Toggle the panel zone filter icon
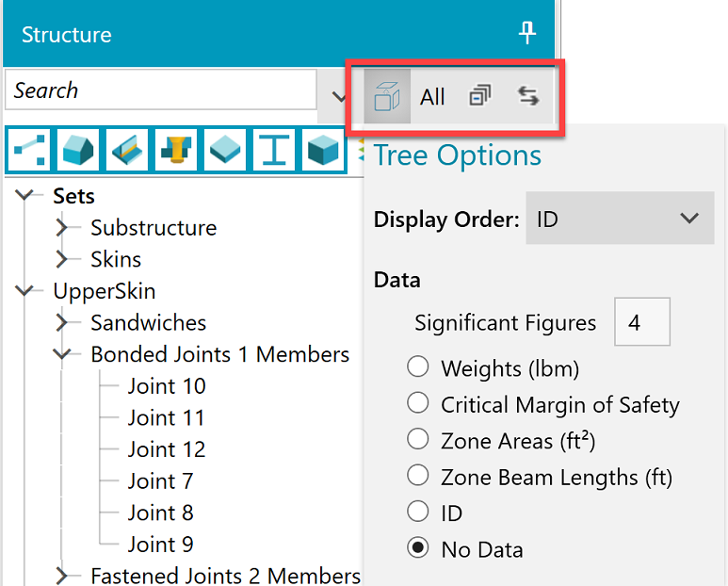The height and width of the screenshot is (586, 728). tap(78, 150)
